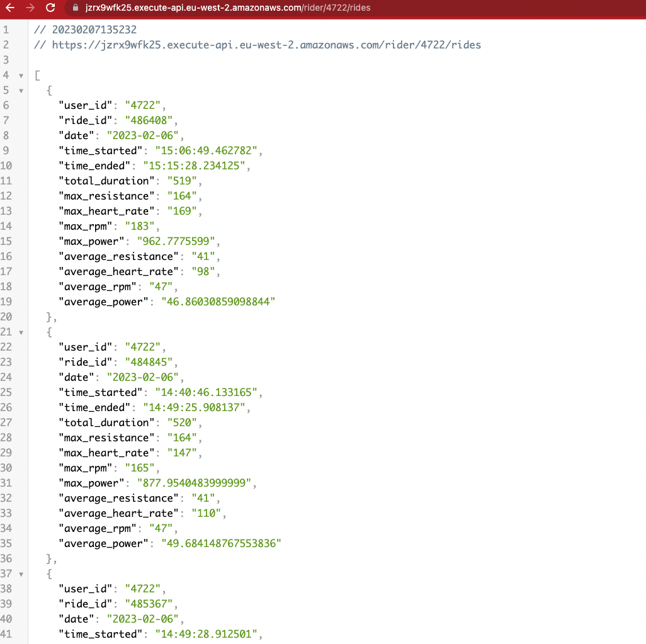Screen dimensions: 646x644
Task: Collapse the first ride object on line 5
Action: click(x=21, y=90)
